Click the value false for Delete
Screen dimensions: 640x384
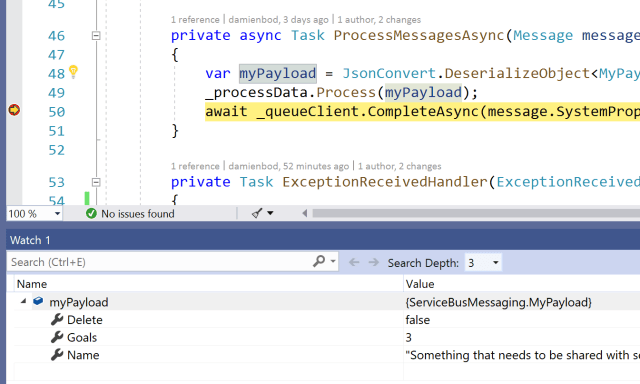pos(418,320)
